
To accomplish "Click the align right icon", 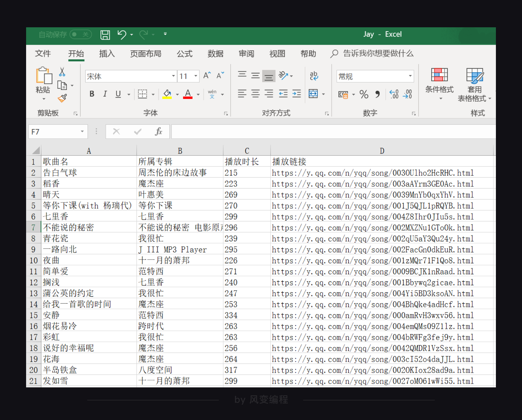I will point(269,94).
